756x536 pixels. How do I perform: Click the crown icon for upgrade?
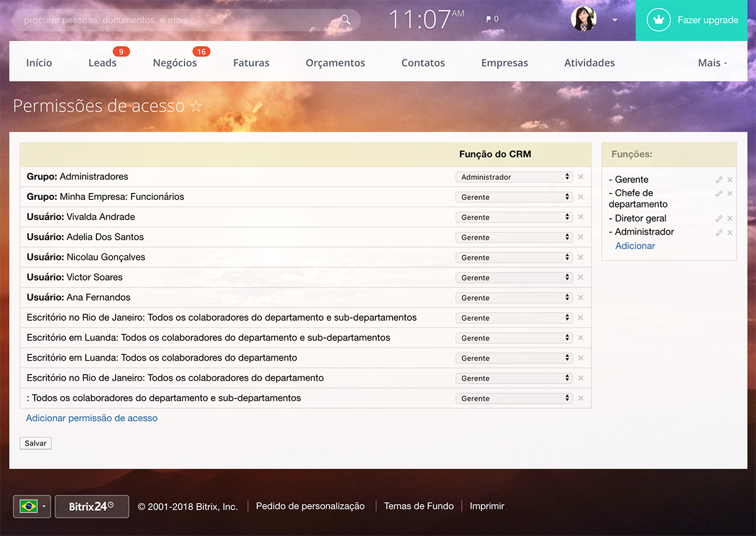[659, 20]
